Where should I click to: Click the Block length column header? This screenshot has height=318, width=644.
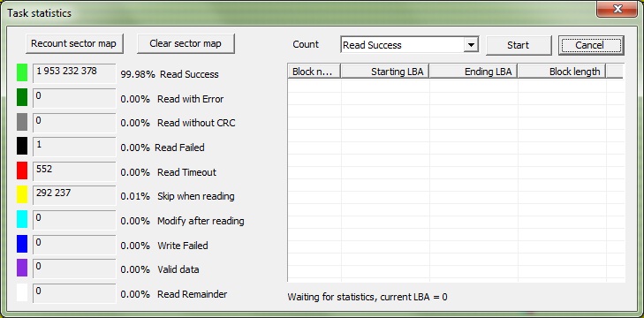click(x=562, y=71)
